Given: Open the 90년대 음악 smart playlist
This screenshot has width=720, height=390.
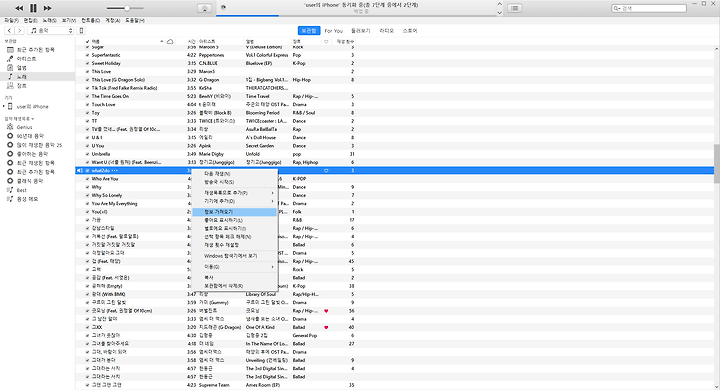Looking at the screenshot, I should (x=30, y=136).
